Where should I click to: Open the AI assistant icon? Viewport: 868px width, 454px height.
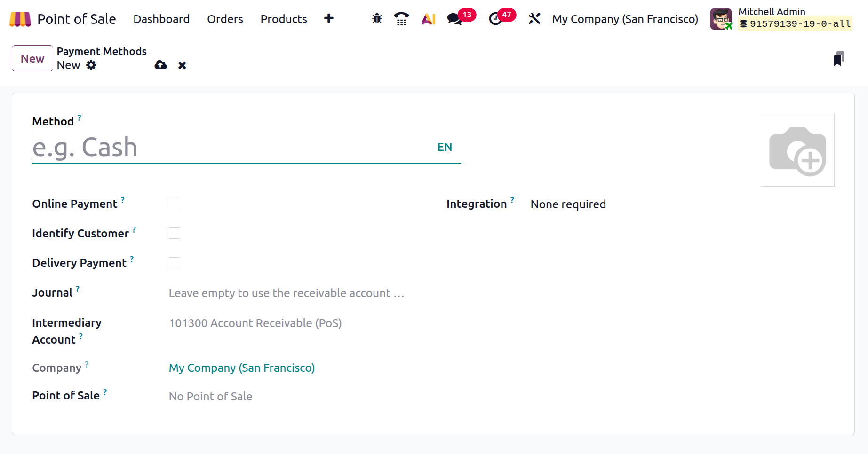(428, 19)
